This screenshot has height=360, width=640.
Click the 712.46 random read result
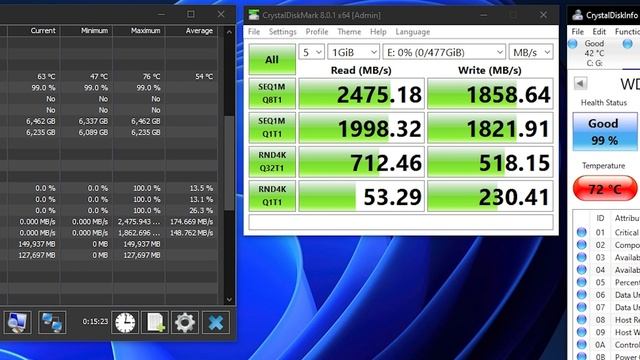pos(362,162)
